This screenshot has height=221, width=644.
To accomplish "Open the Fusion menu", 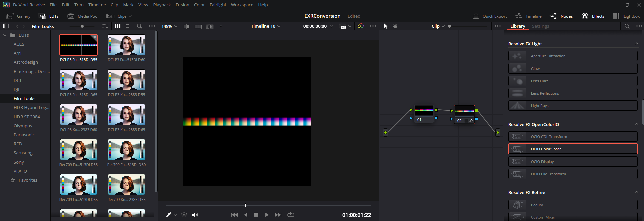I will point(183,5).
